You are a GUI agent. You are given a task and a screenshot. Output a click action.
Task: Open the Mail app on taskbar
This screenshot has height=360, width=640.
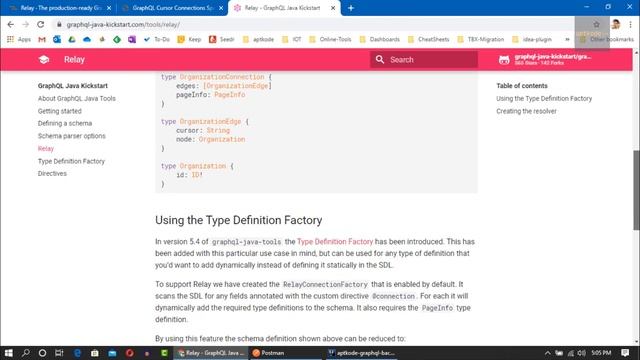coord(112,353)
